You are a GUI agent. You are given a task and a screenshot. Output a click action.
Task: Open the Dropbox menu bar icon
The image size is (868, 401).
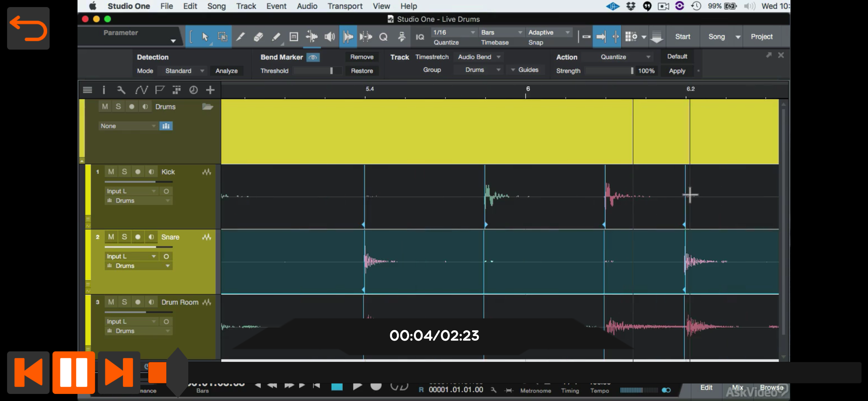[x=631, y=6]
